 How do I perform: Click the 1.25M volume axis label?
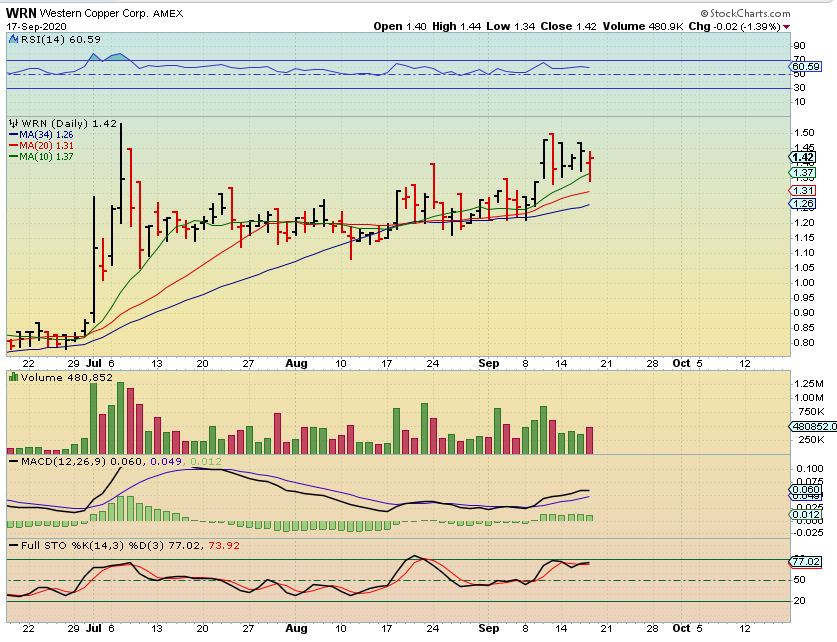809,383
